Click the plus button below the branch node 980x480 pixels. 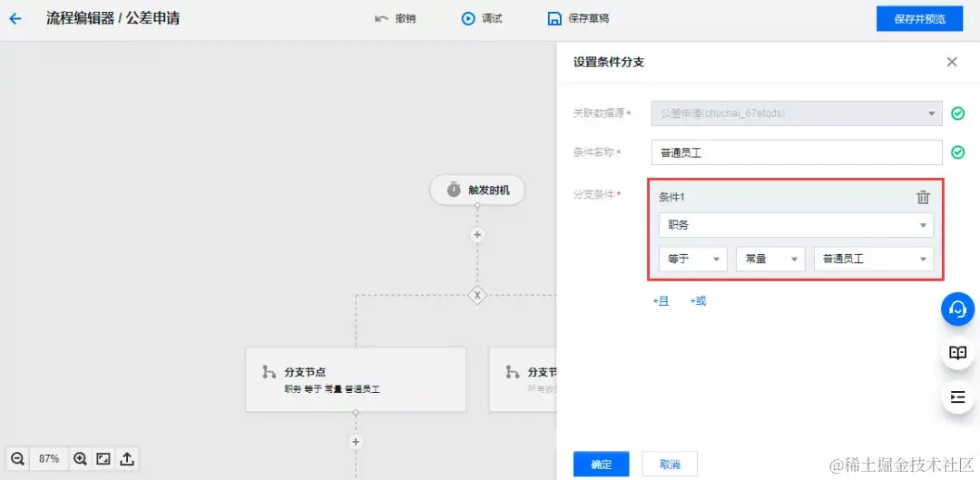pyautogui.click(x=356, y=442)
